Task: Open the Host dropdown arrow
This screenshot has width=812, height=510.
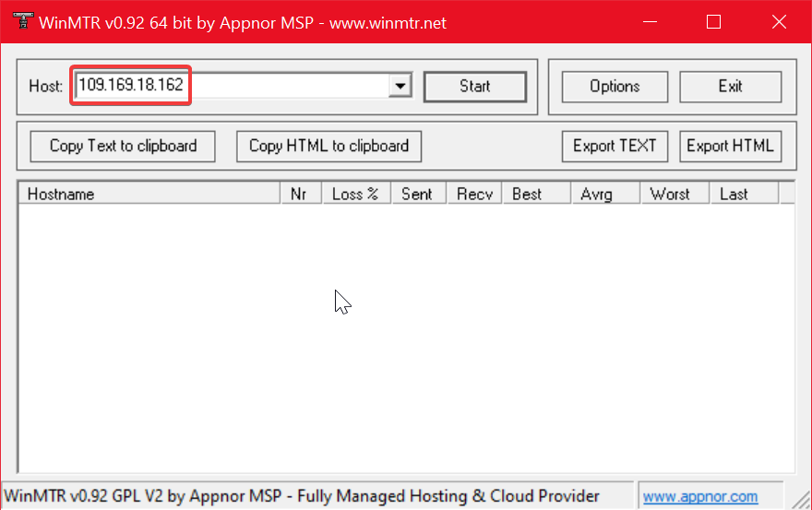Action: (x=400, y=87)
